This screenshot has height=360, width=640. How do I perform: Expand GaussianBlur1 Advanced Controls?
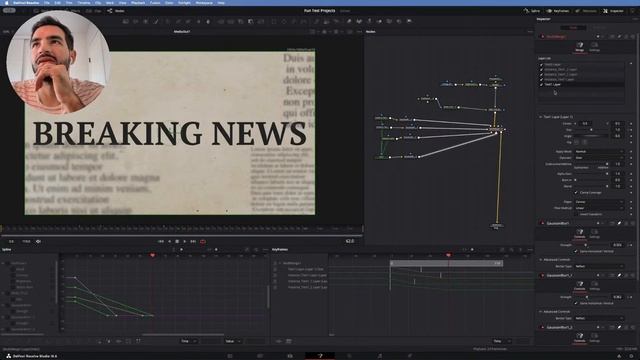[540, 260]
